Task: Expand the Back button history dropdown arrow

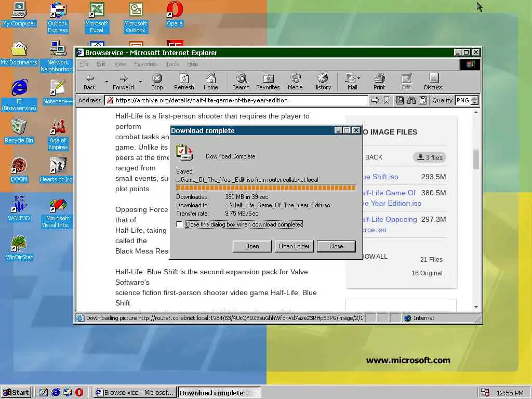Action: [x=107, y=82]
